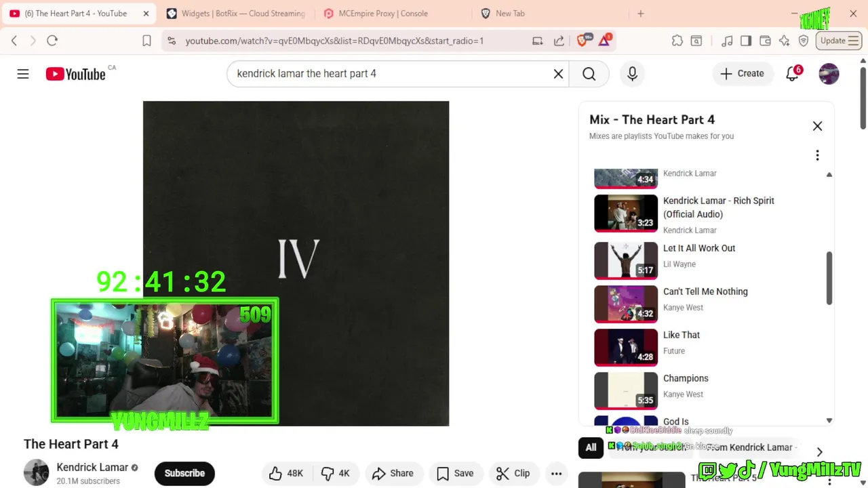Open a new browser tab
The height and width of the screenshot is (488, 868).
tap(640, 14)
